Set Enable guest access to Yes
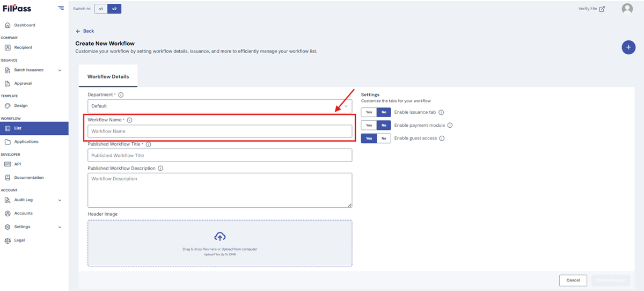 [x=369, y=138]
